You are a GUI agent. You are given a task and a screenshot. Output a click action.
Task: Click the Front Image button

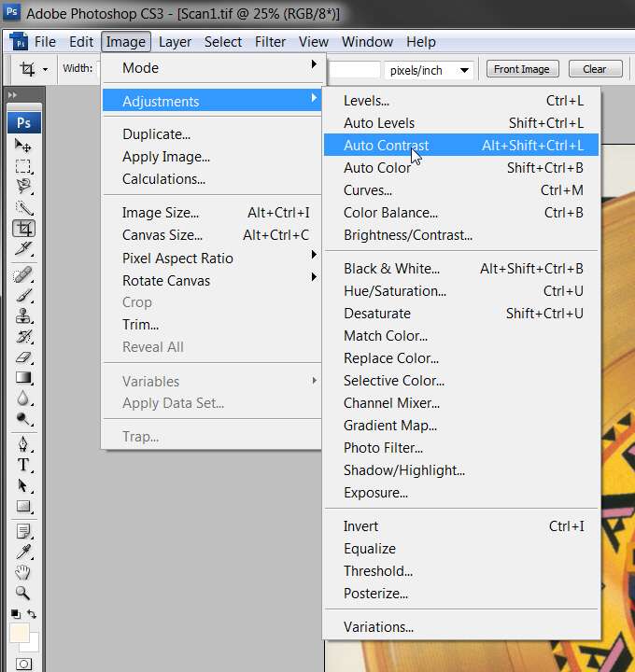tap(522, 69)
